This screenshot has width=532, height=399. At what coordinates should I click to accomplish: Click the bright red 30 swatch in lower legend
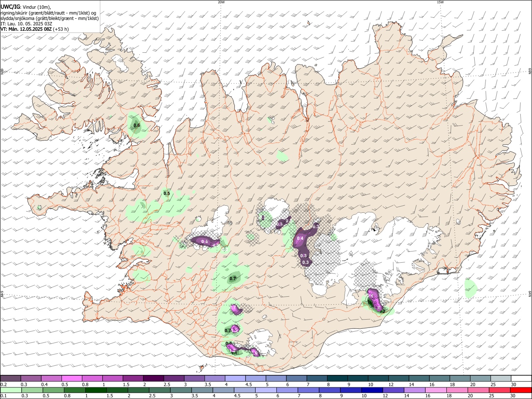point(521,390)
